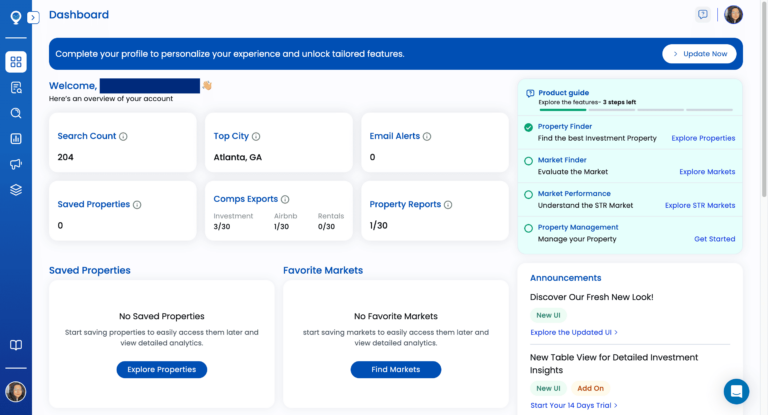
Task: Click the feedback message icon in header
Action: click(x=703, y=14)
